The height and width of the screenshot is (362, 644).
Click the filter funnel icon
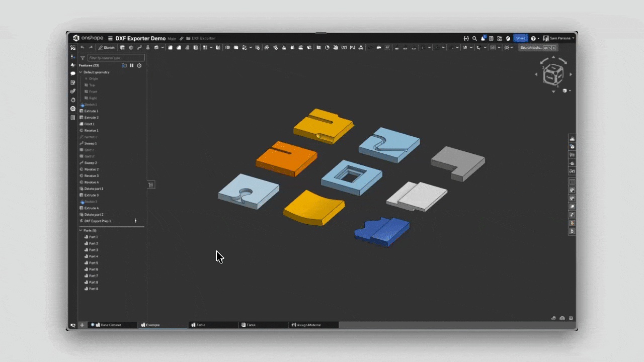[83, 58]
